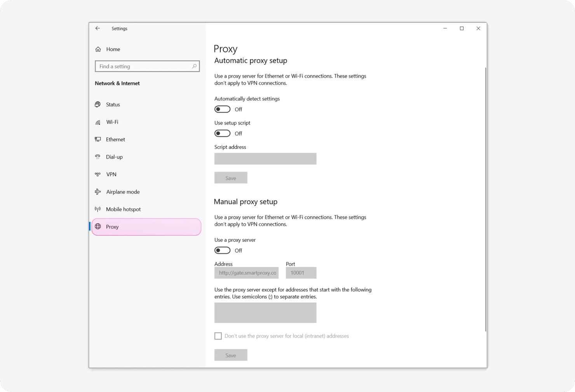Open the Dial-up settings page
The height and width of the screenshot is (392, 575).
114,157
